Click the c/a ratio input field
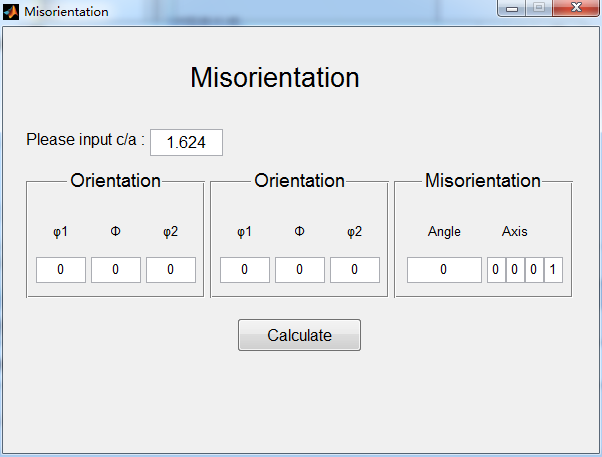 pos(186,142)
